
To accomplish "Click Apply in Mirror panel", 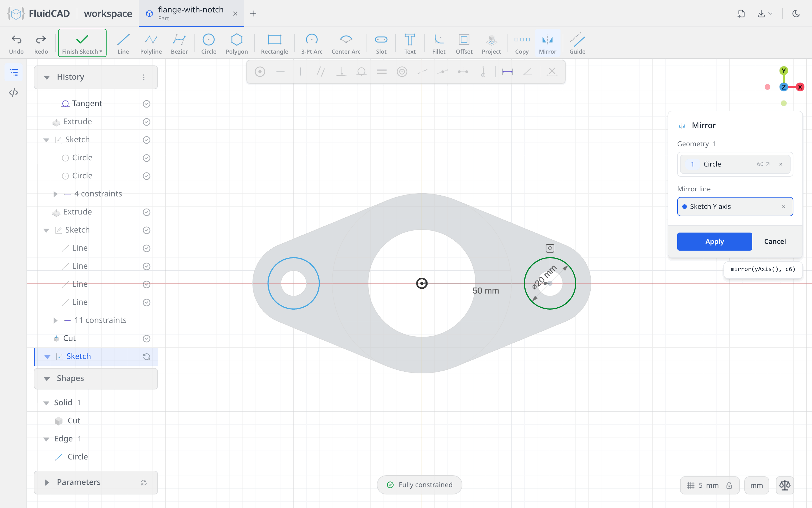I will 714,241.
